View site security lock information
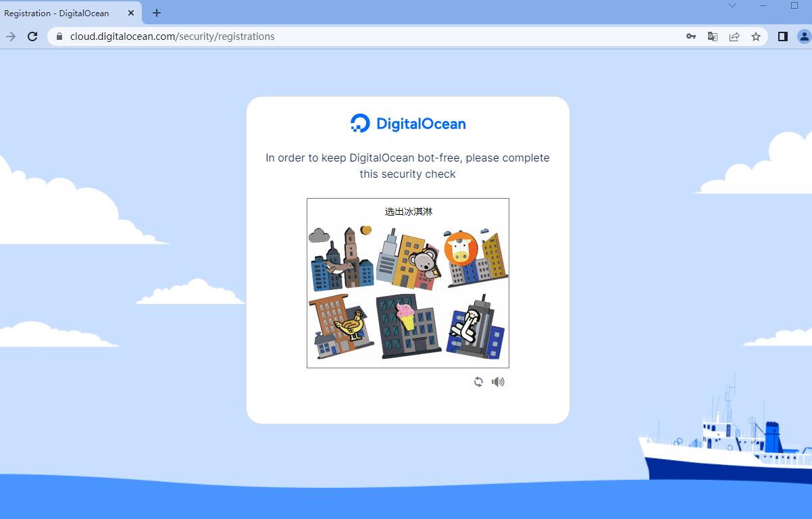The height and width of the screenshot is (519, 812). [x=59, y=36]
